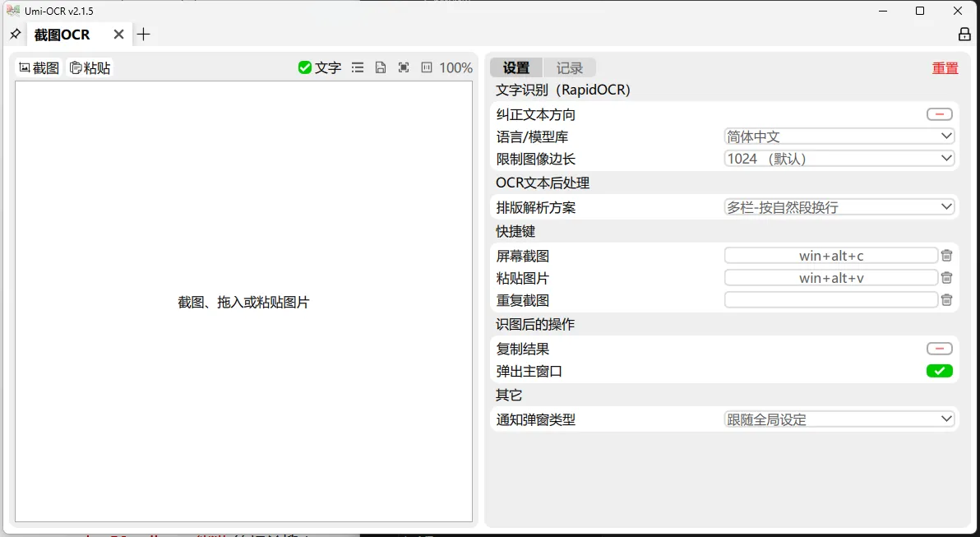This screenshot has width=980, height=537.
Task: Pin the window with the pushpin icon
Action: point(15,34)
